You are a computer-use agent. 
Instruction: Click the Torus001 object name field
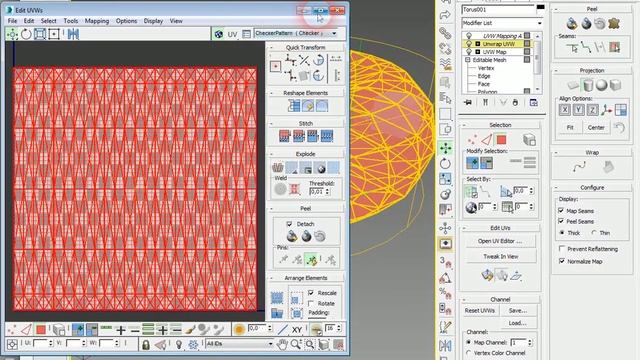coord(498,9)
